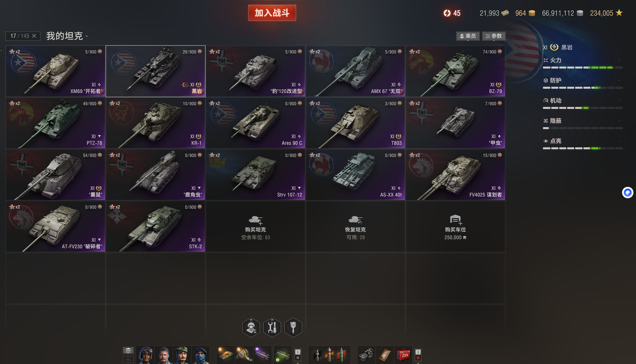The height and width of the screenshot is (364, 636).
Task: Click the barracks building icon
Action: 128,350
